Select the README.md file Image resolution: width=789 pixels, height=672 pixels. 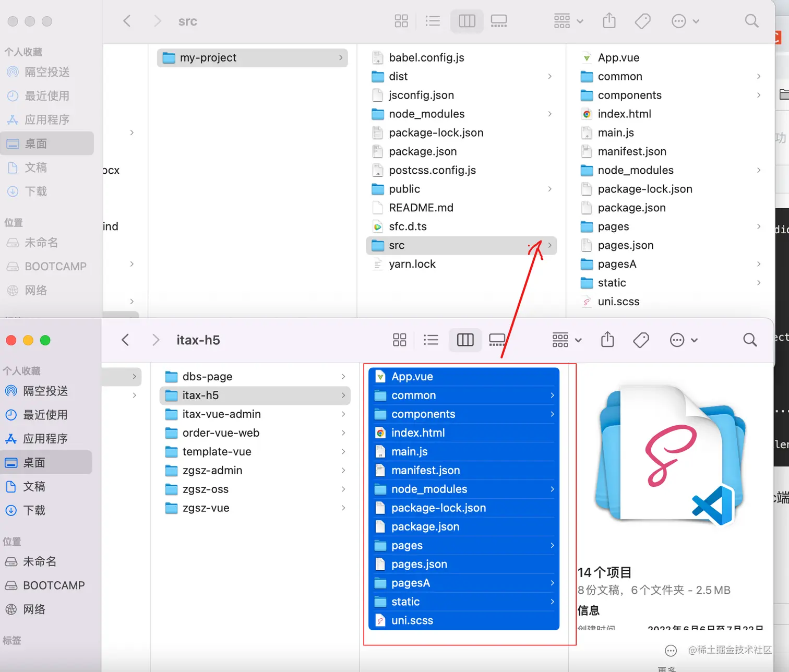[461, 208]
